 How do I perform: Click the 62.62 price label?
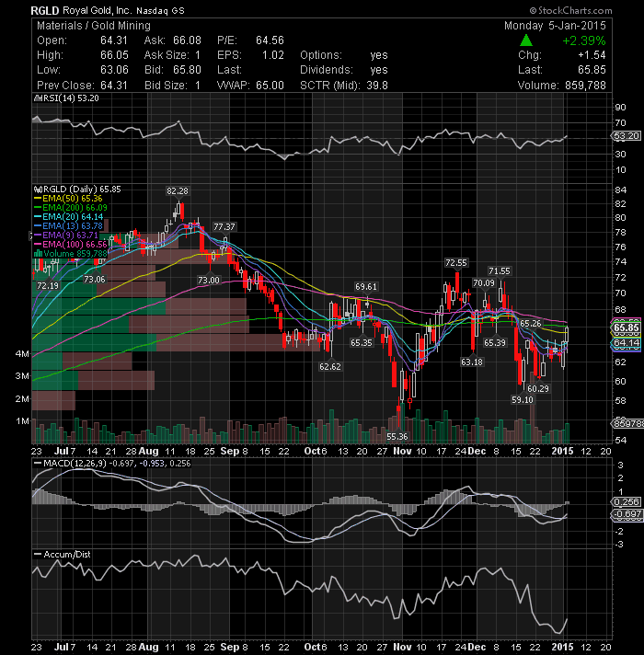point(330,366)
